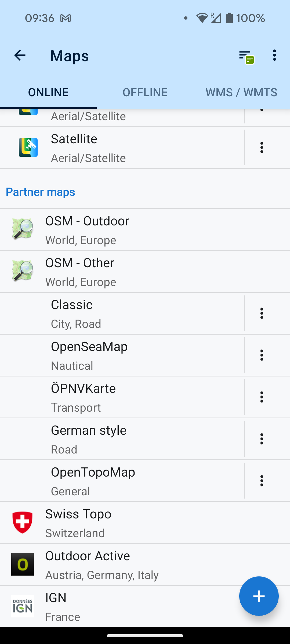
Task: Open the map filter icon
Action: (x=246, y=57)
